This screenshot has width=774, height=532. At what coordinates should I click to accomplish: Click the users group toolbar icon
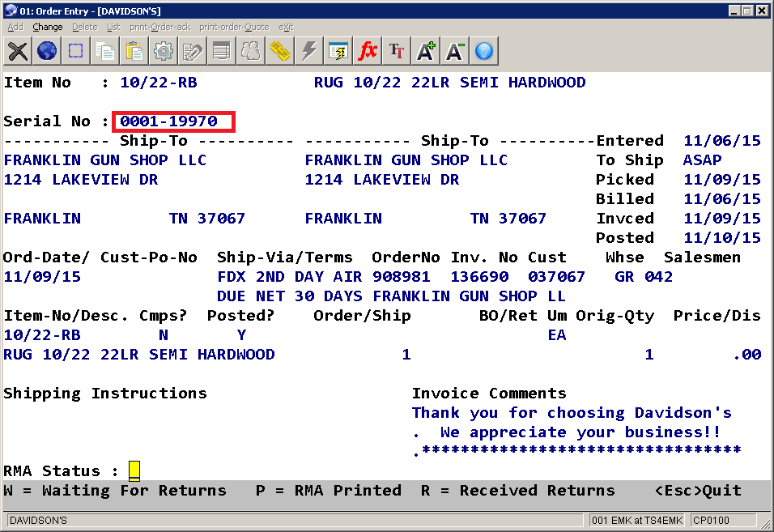251,51
